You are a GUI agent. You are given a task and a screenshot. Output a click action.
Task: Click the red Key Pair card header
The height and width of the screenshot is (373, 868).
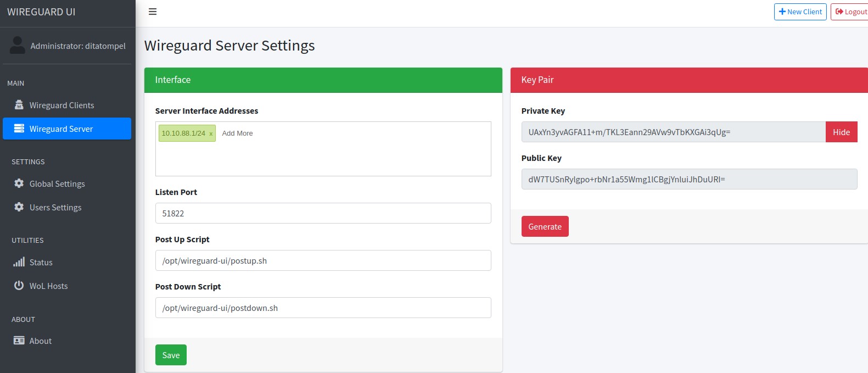tap(689, 80)
